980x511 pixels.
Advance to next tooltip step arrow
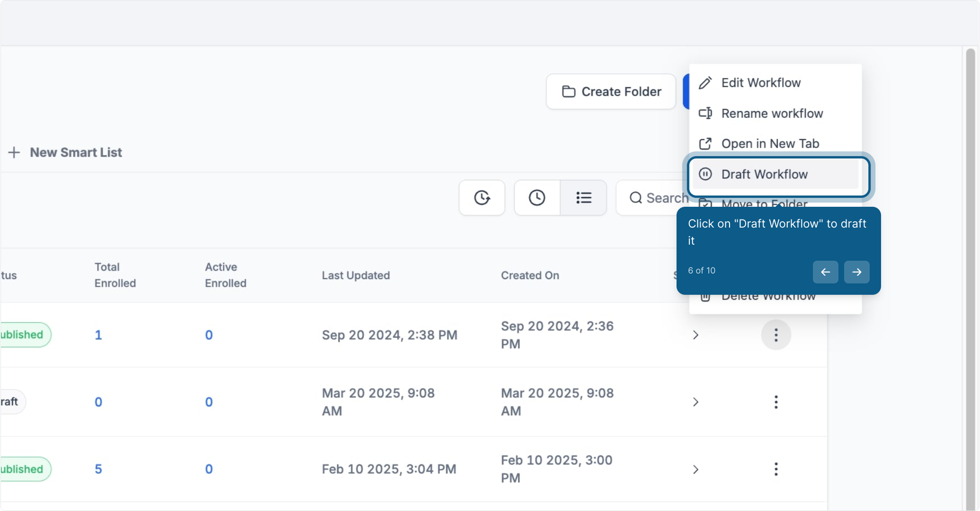tap(857, 272)
